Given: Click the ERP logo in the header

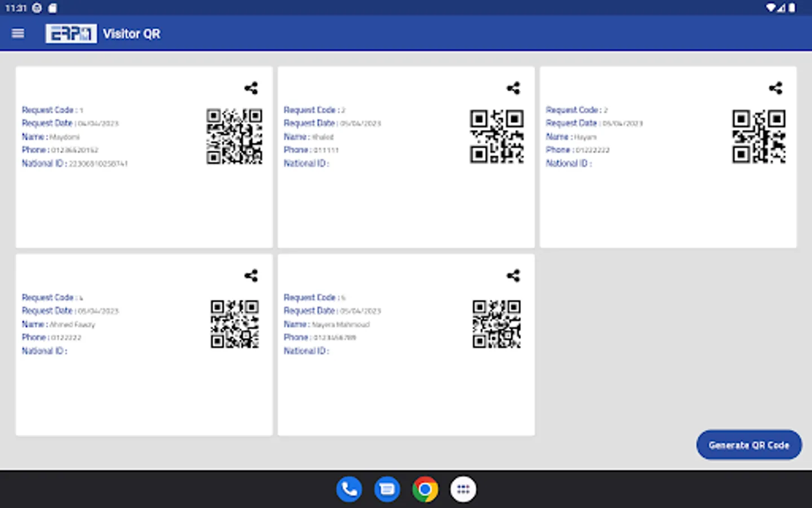Looking at the screenshot, I should 71,33.
